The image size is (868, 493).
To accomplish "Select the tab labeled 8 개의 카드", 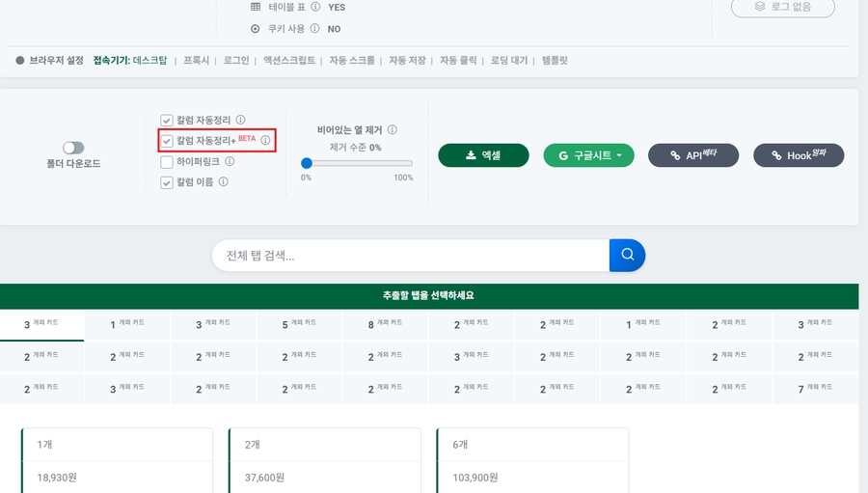I will 385,324.
